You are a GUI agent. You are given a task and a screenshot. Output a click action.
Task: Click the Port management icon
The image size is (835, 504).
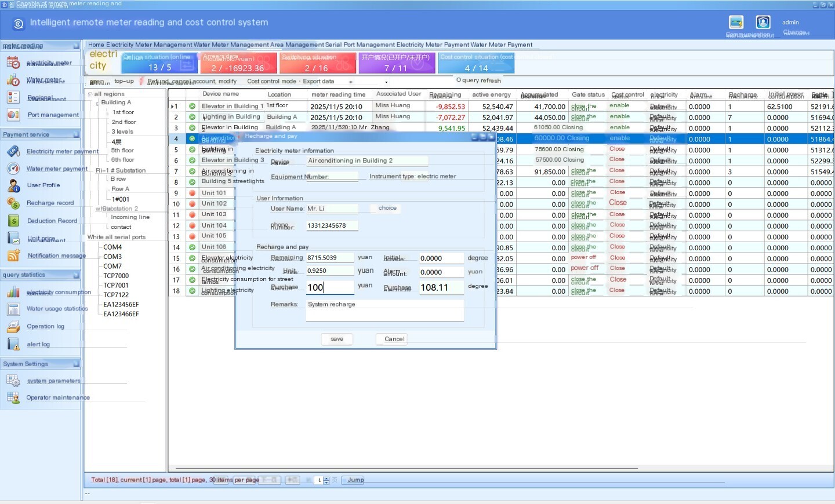pos(13,115)
